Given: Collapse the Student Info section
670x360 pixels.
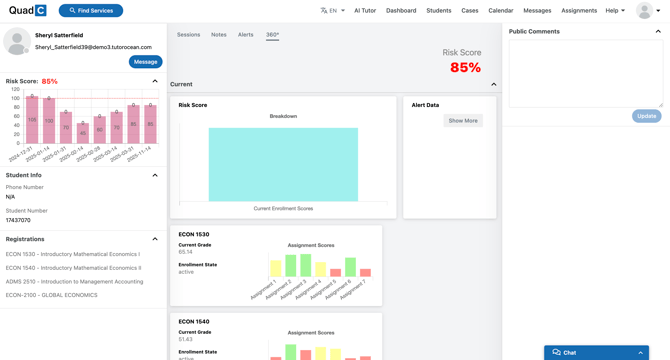Looking at the screenshot, I should click(155, 175).
